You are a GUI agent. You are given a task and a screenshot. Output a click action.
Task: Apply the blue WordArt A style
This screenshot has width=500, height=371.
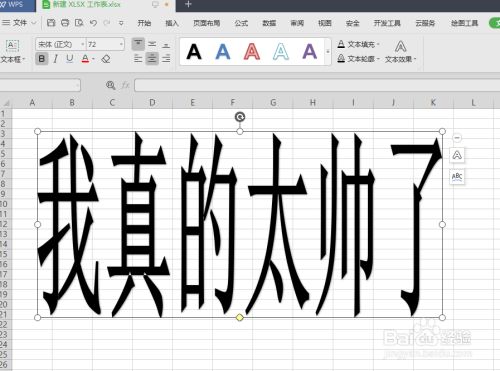click(x=223, y=52)
